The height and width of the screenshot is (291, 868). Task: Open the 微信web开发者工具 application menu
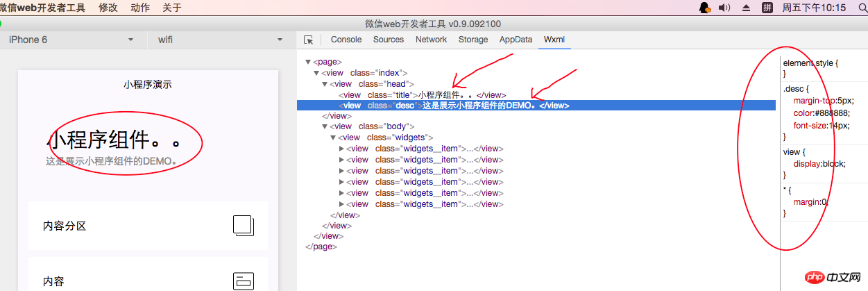43,8
